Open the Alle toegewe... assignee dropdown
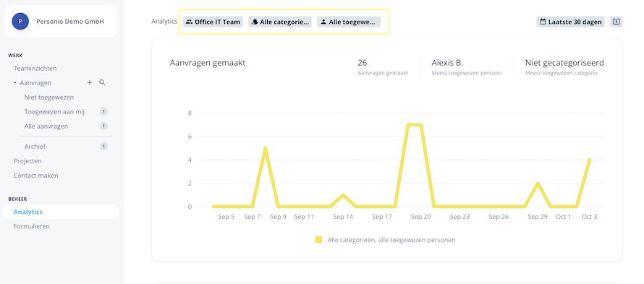Image resolution: width=644 pixels, height=284 pixels. (x=349, y=22)
